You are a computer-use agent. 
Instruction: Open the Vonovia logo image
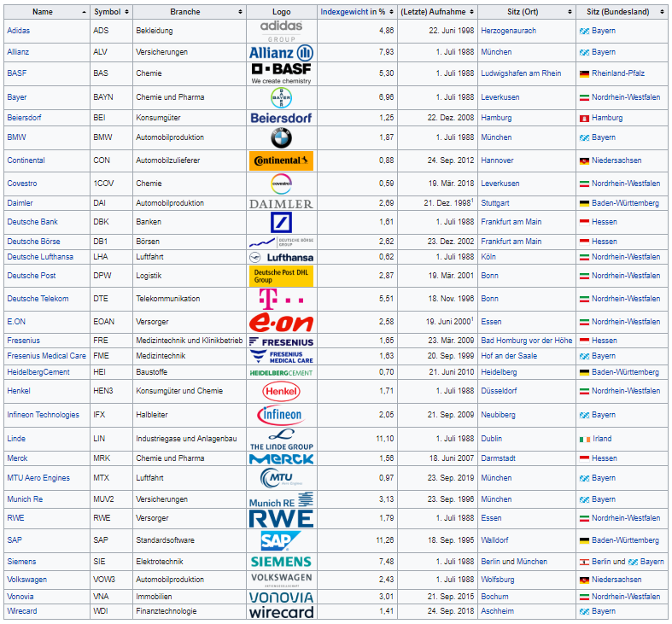click(281, 597)
